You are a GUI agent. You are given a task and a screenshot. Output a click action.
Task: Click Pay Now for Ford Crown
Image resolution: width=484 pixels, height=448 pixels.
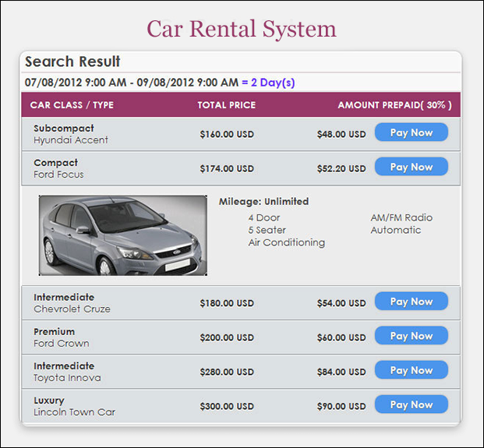(411, 336)
